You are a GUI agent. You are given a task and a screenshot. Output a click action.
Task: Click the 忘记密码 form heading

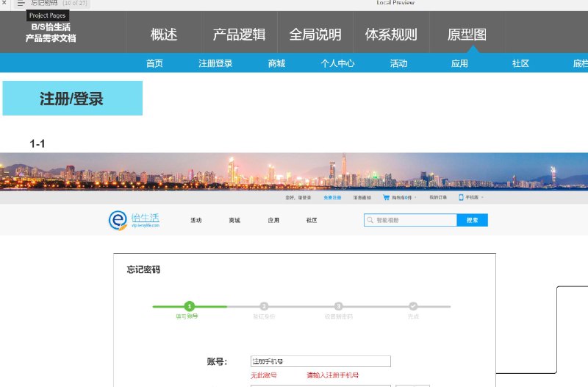[x=143, y=269]
